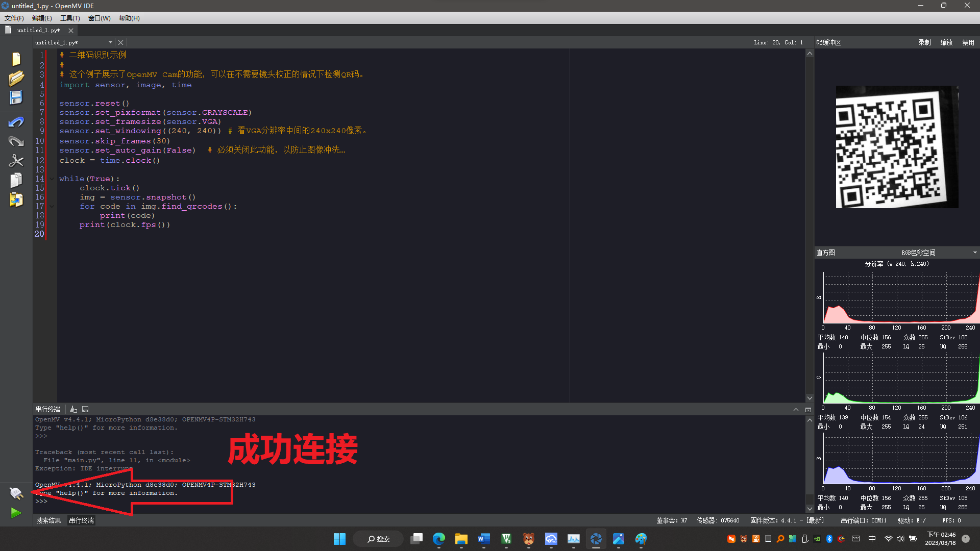
Task: Click 录制 to record the frame buffer
Action: click(924, 42)
